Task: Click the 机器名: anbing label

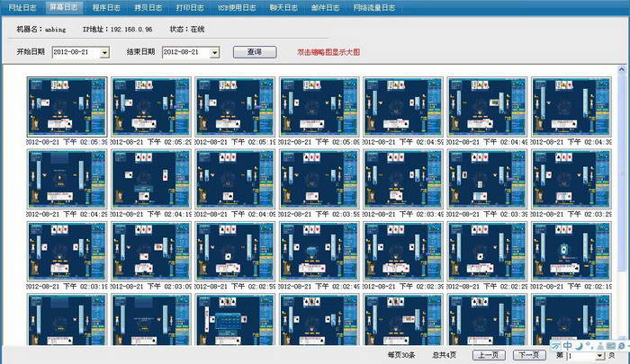Action: tap(41, 29)
